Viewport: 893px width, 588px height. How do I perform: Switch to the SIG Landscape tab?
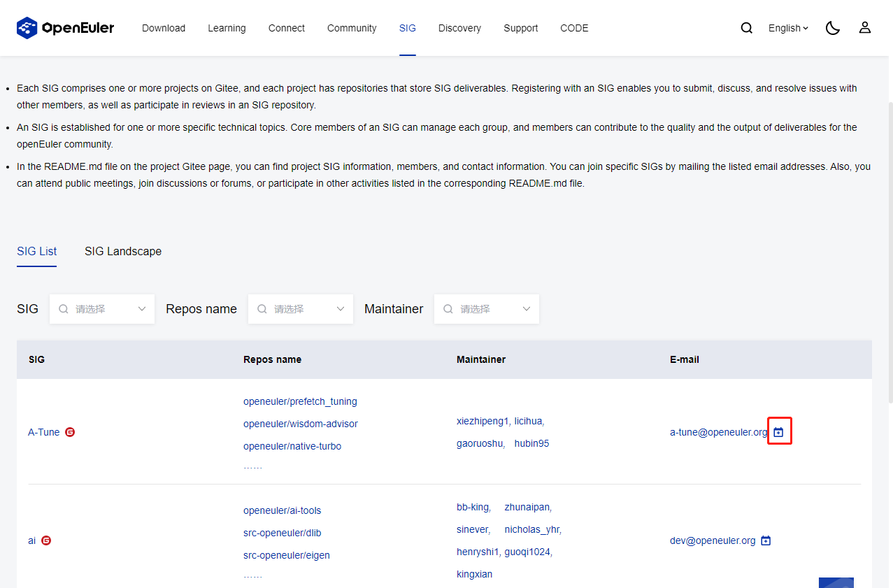123,252
